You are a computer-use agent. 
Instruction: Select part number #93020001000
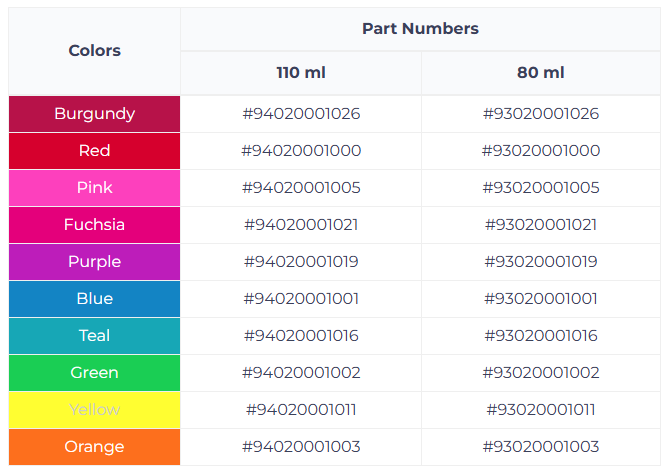click(x=541, y=151)
